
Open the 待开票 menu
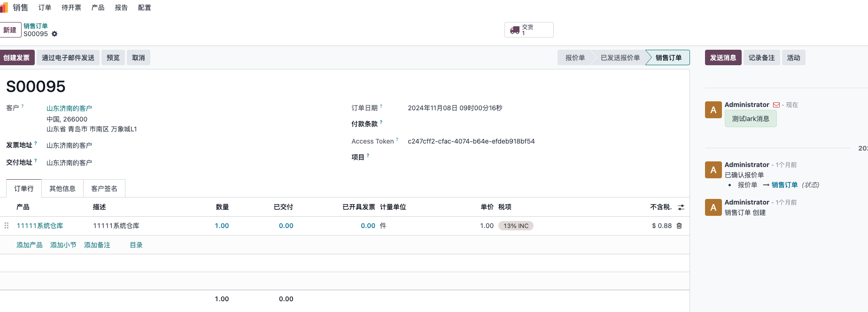point(71,8)
